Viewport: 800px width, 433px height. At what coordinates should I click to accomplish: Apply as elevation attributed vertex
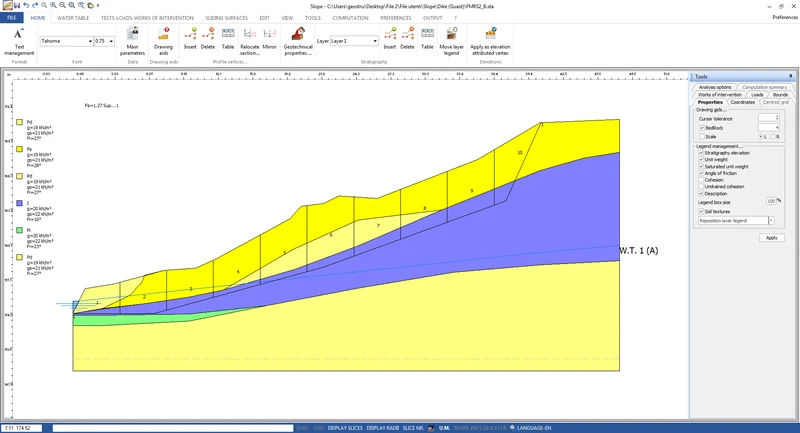click(490, 42)
